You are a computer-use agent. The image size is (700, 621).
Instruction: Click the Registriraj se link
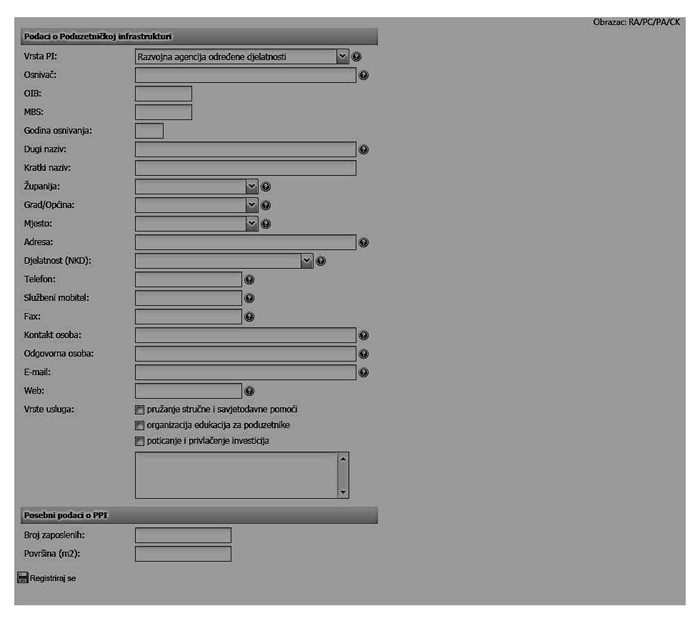tap(52, 578)
